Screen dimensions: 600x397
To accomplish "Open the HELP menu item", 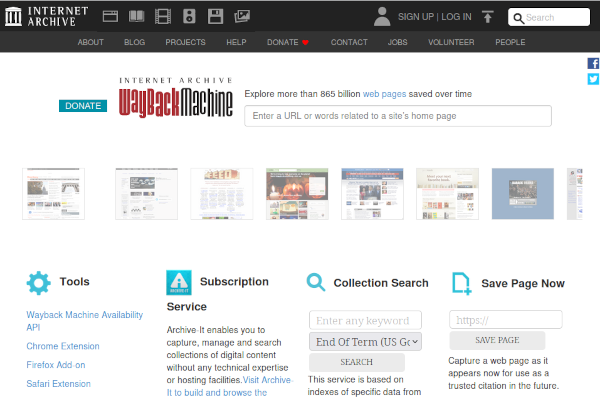I will tap(236, 42).
